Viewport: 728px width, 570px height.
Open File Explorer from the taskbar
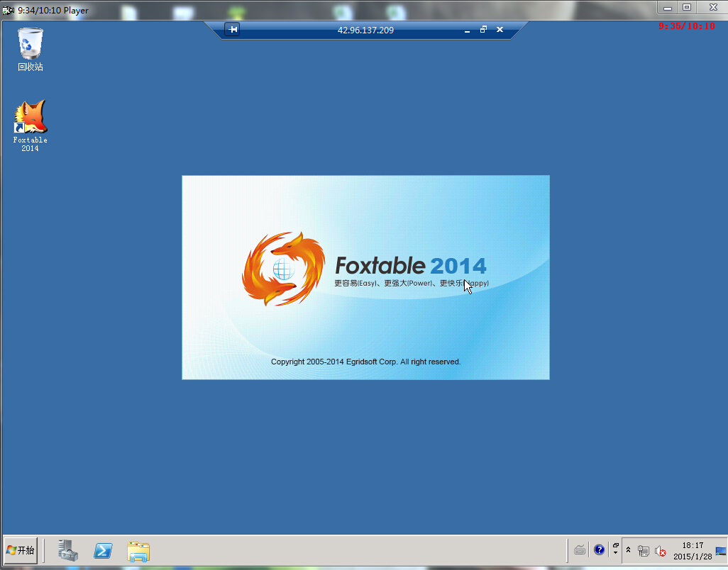point(138,551)
